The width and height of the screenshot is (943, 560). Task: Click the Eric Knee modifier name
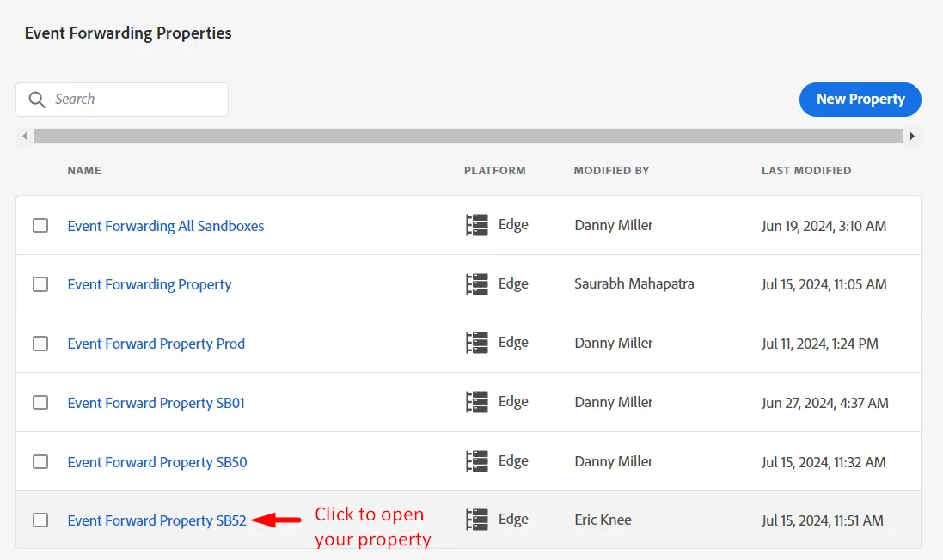click(x=603, y=520)
